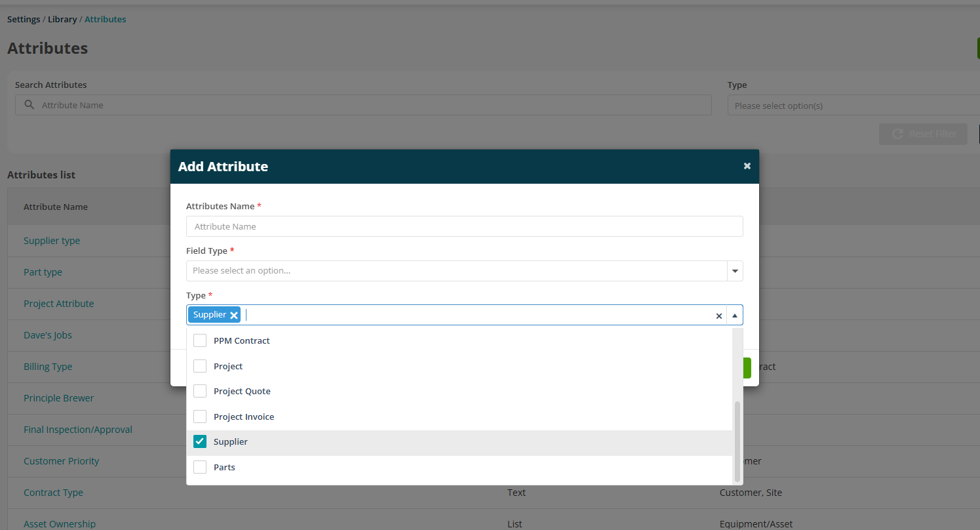
Task: Open the Attributes breadcrumb
Action: click(106, 19)
